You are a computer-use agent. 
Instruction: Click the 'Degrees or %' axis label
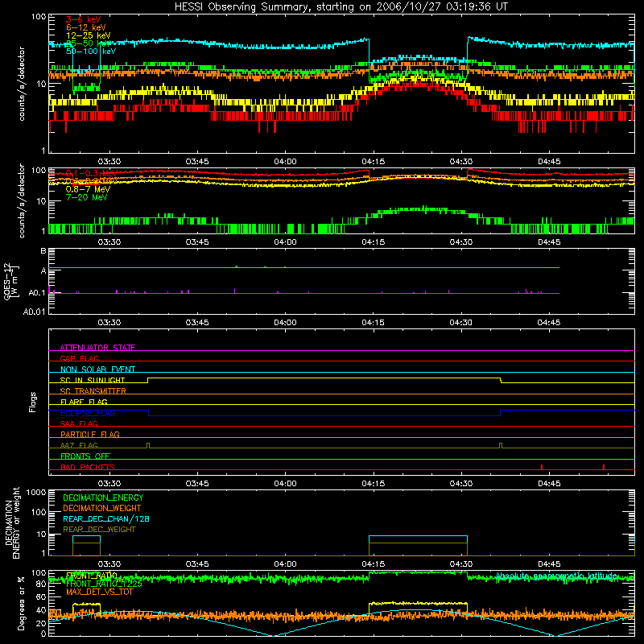21,603
